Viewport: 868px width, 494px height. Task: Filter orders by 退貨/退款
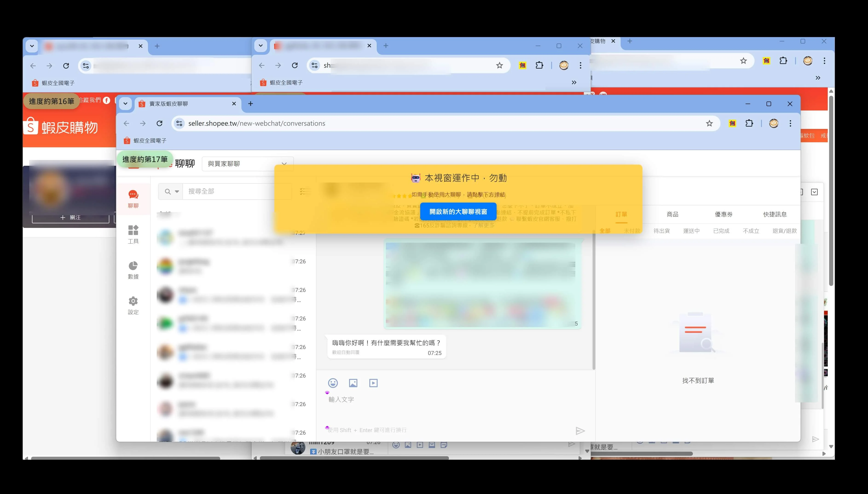click(x=785, y=231)
